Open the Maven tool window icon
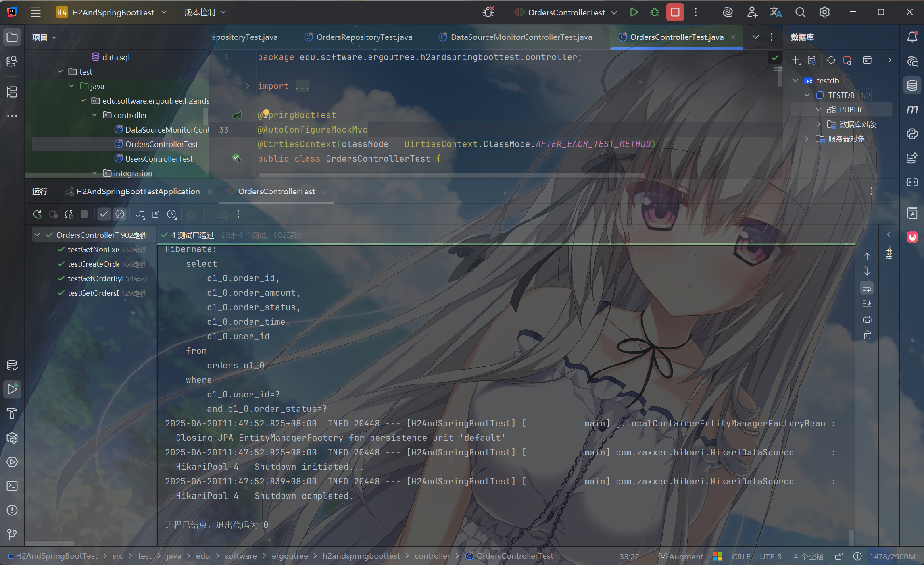The image size is (924, 565). pyautogui.click(x=912, y=110)
